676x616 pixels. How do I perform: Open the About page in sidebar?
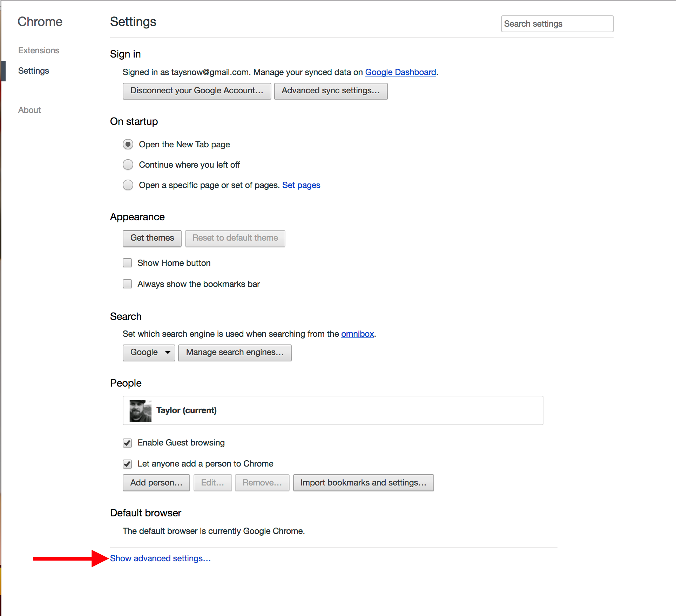click(x=29, y=110)
